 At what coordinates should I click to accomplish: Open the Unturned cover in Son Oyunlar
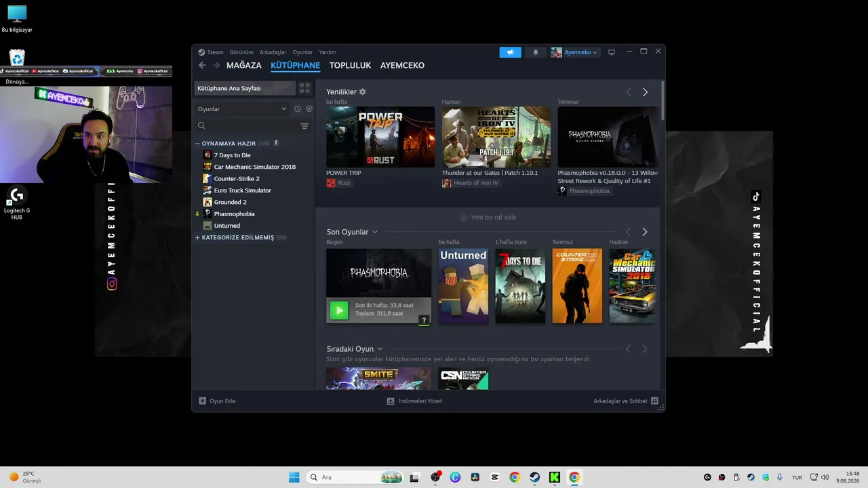pos(463,285)
